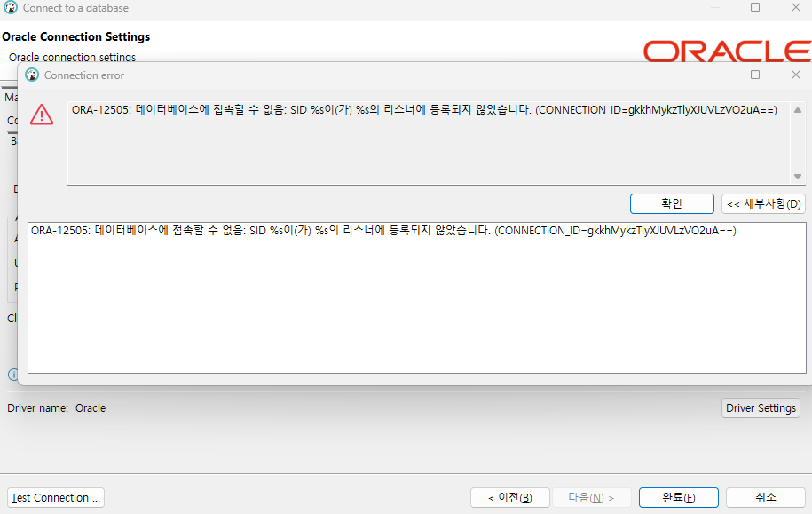
Task: Open Driver Settings
Action: tap(761, 408)
